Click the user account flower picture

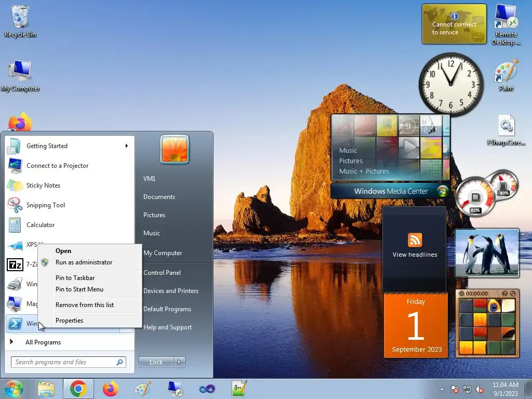[175, 149]
